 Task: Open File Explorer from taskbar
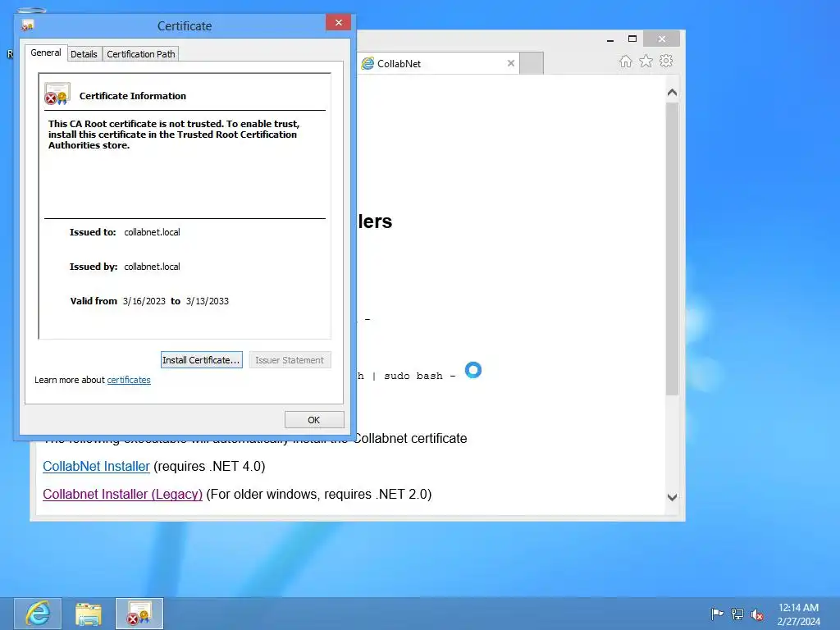click(x=89, y=614)
